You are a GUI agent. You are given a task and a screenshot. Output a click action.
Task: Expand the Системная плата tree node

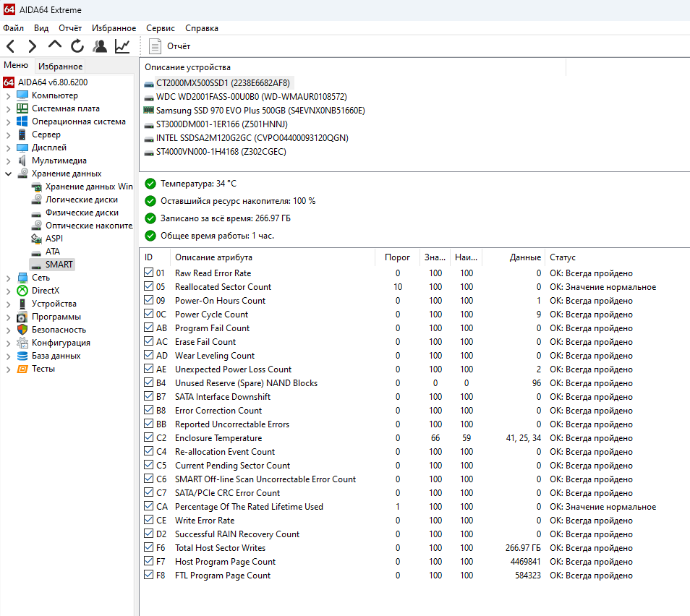click(8, 108)
